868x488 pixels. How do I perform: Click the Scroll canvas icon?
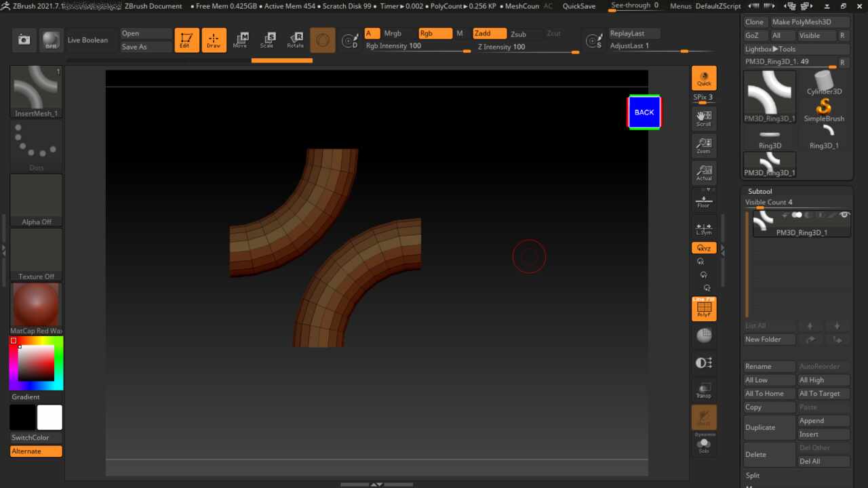point(704,119)
